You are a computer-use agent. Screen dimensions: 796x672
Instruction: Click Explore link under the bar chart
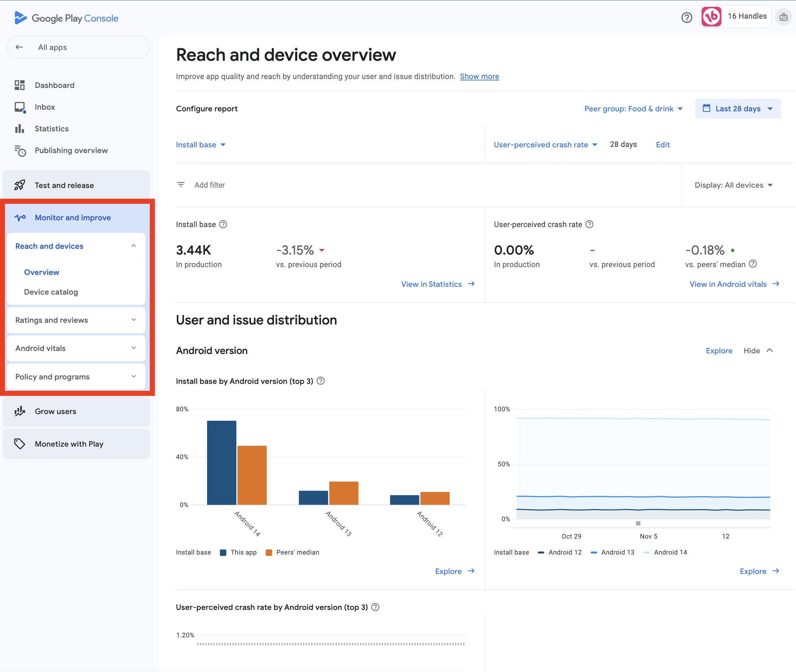(x=448, y=572)
